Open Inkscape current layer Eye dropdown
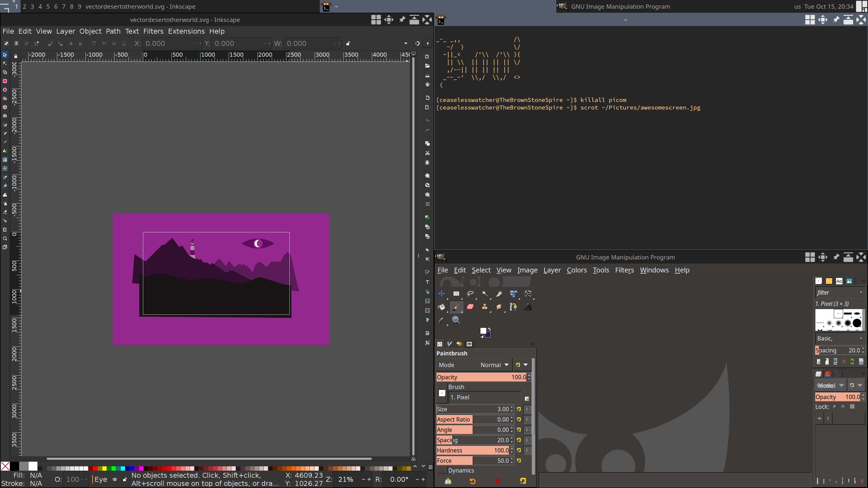This screenshot has height=488, width=868. 100,479
